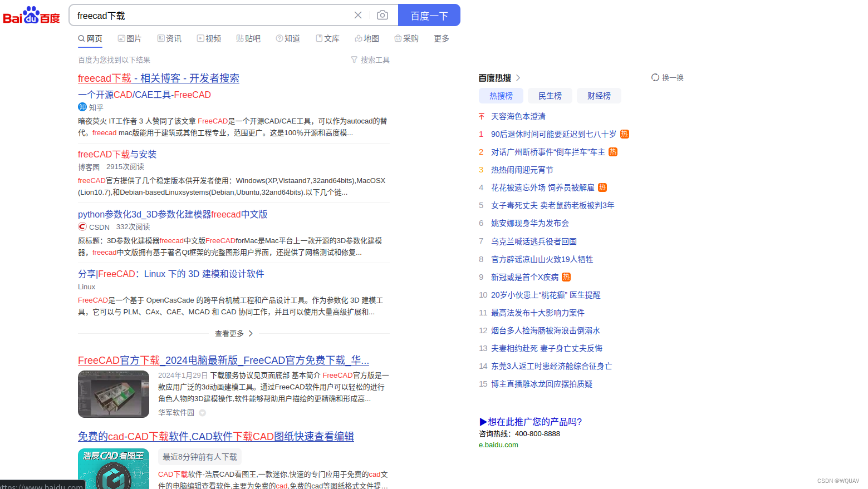Open 夫妻相约赴死 topic
Screen dimensions: 868x489
(547, 348)
